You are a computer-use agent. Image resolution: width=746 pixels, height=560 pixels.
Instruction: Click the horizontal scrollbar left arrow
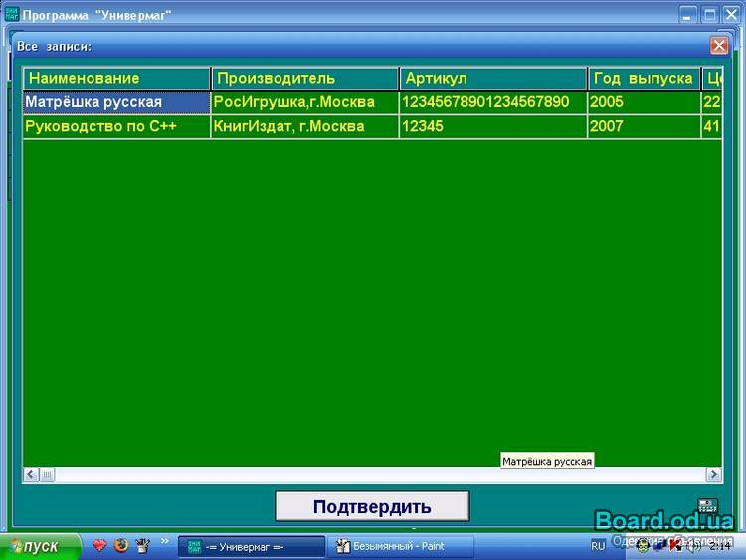(x=31, y=475)
